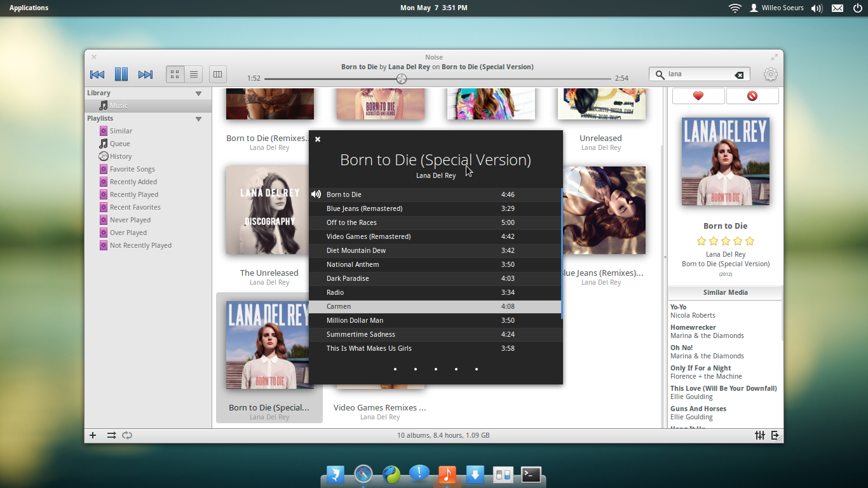The image size is (868, 488).
Task: Open the Noise music icon in dock
Action: pos(447,475)
